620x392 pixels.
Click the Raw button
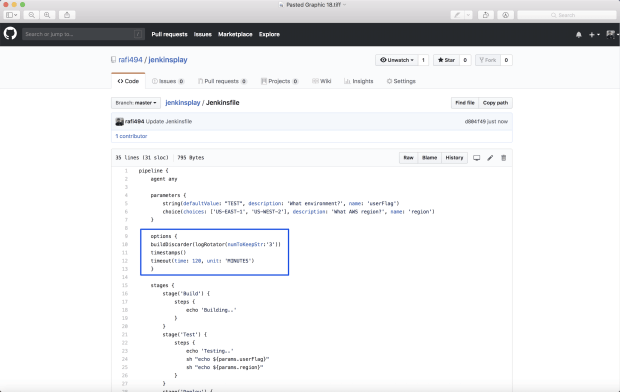(408, 158)
